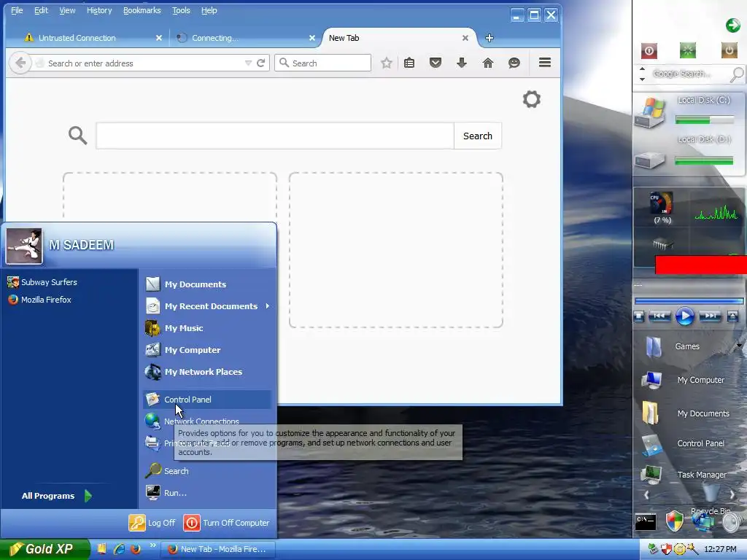The image size is (747, 560).
Task: Click the sidebar shortcuts right arrow
Action: 732,495
